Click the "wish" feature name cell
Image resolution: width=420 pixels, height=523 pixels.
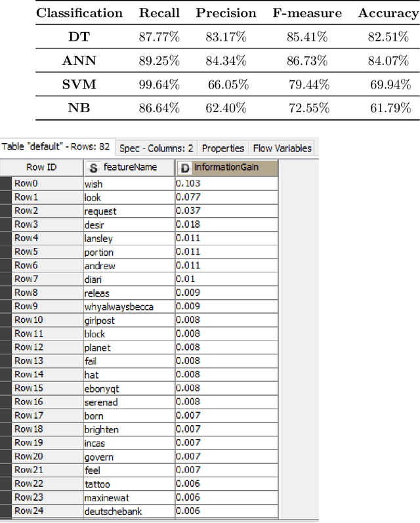click(93, 184)
